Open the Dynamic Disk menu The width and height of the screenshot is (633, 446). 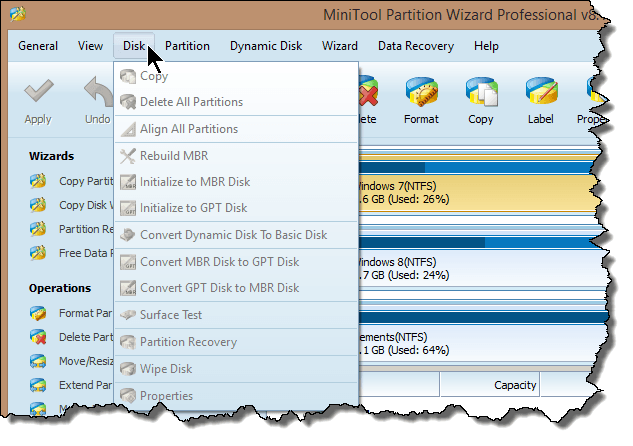[266, 46]
